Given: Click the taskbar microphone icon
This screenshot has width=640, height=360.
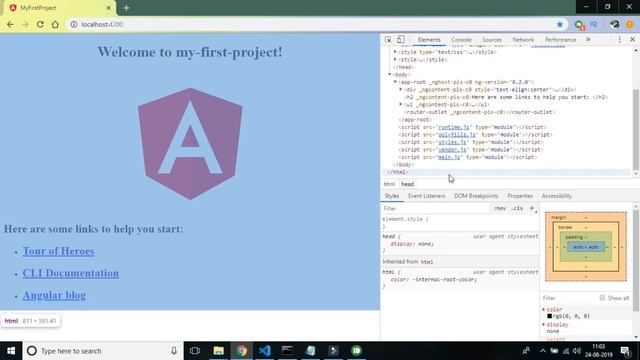Looking at the screenshot, I should click(x=174, y=351).
